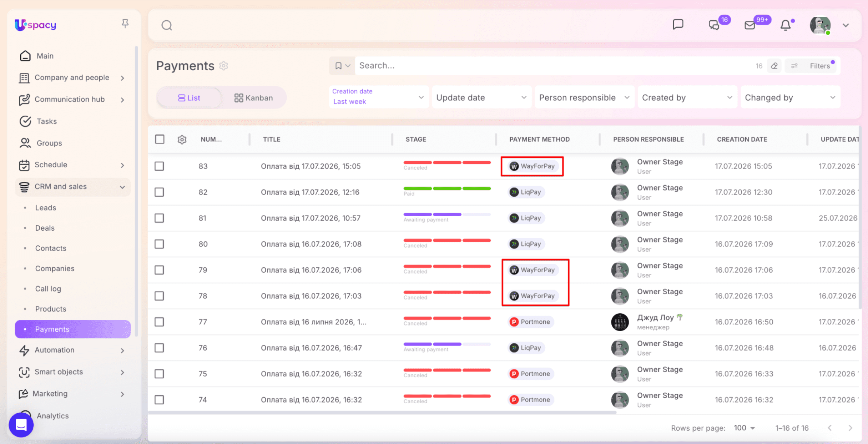This screenshot has width=868, height=444.
Task: Open Deals submenu item
Action: (45, 228)
